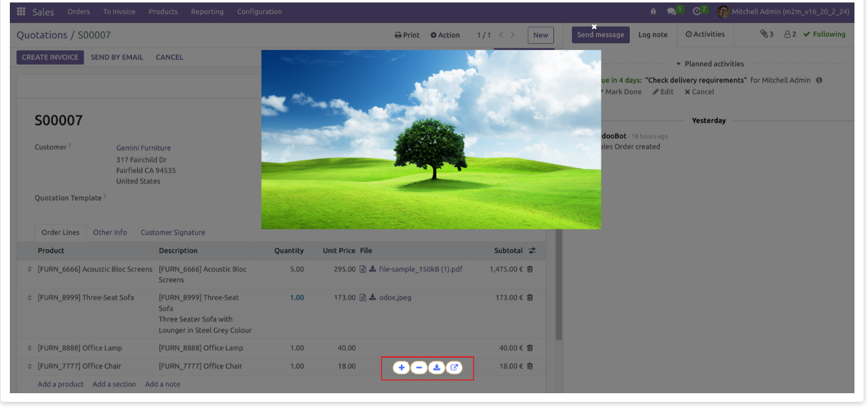868x408 pixels.
Task: Preview the odox.jpeg document icon
Action: pyautogui.click(x=363, y=298)
